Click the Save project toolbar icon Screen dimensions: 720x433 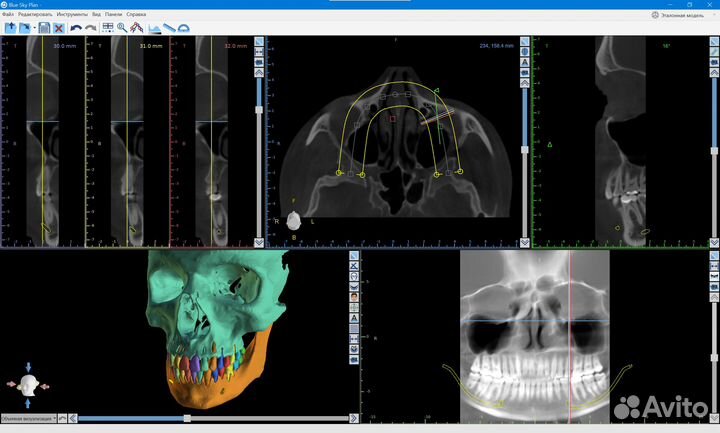point(44,28)
